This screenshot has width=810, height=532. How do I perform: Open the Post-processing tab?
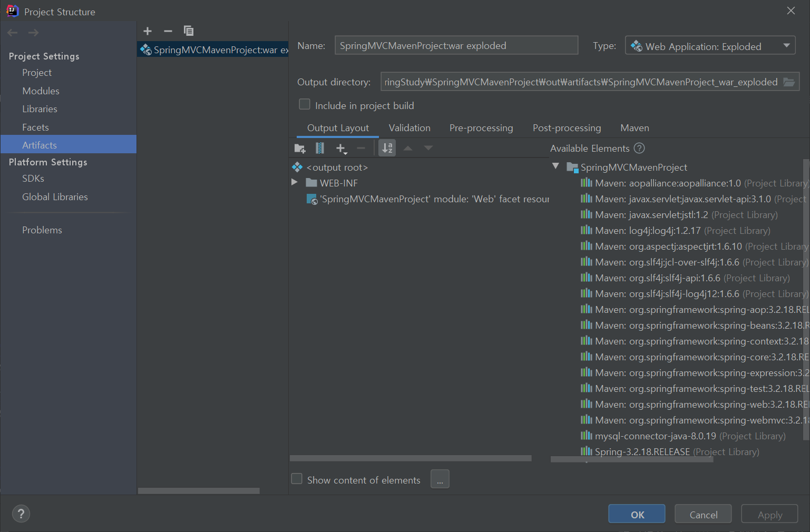(x=567, y=128)
